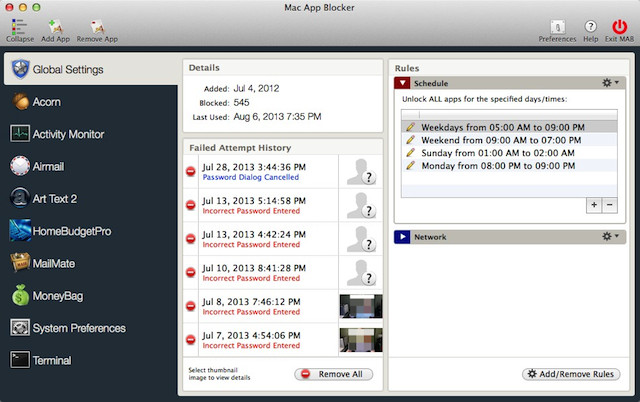Click red remove icon for Jul 28 attempt
The width and height of the screenshot is (640, 402).
[x=191, y=171]
